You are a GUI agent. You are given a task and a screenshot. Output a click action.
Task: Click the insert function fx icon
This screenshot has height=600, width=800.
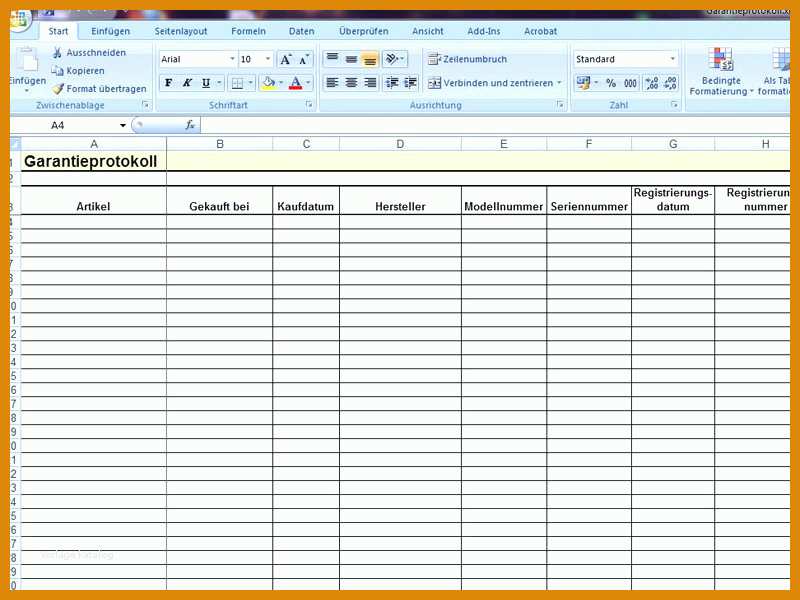[x=190, y=125]
